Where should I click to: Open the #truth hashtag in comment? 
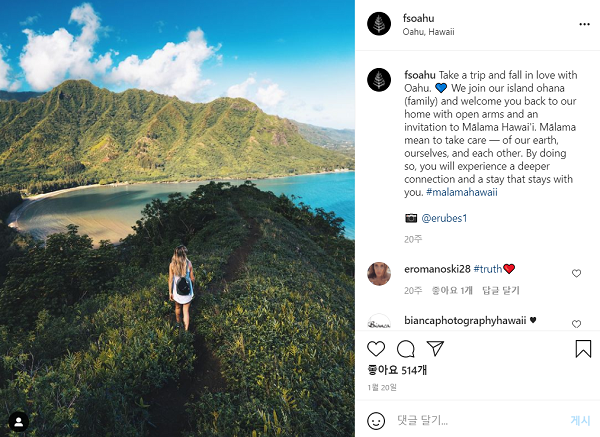488,269
